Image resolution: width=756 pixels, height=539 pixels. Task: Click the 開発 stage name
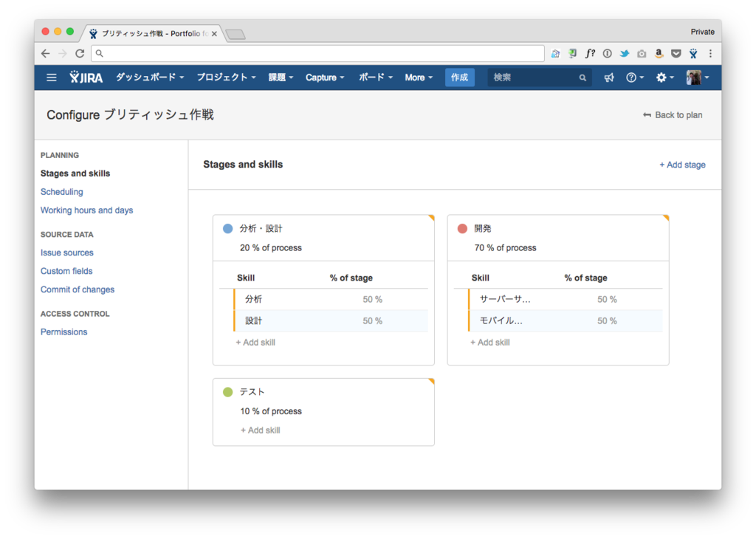[483, 228]
